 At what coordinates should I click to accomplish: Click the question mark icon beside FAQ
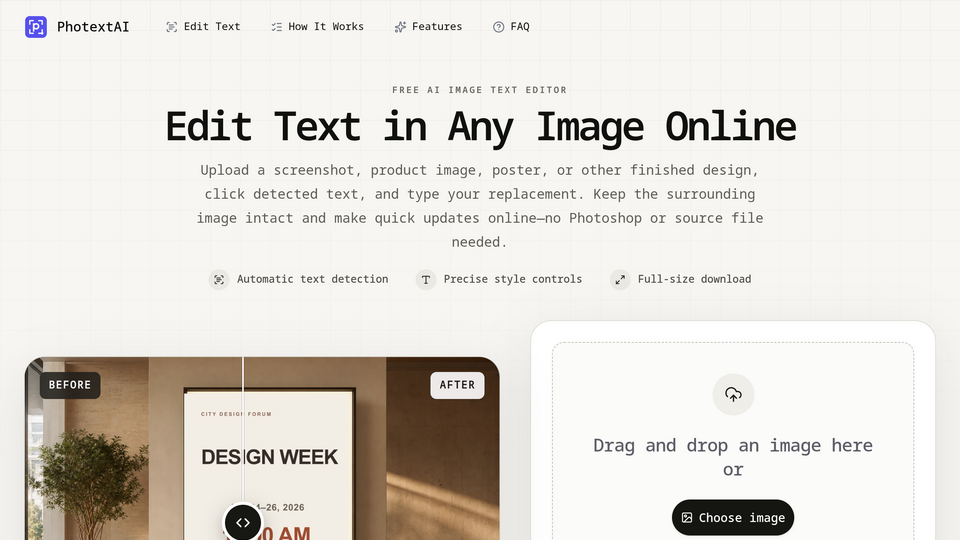coord(498,27)
